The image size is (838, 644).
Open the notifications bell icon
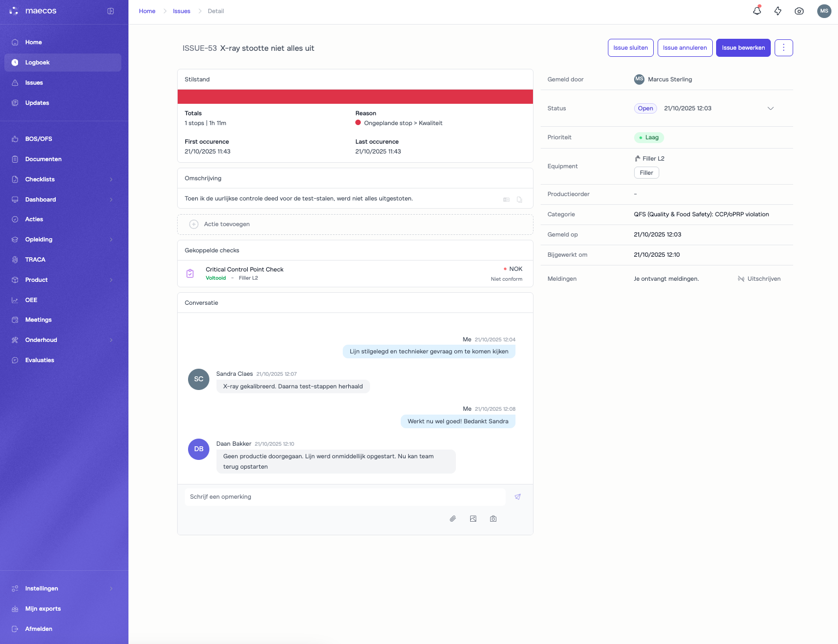(x=757, y=11)
